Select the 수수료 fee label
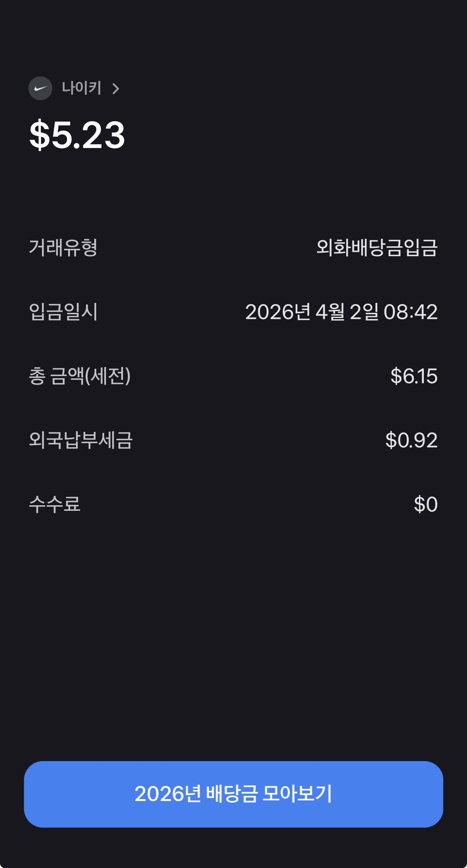This screenshot has height=868, width=467. [x=55, y=504]
